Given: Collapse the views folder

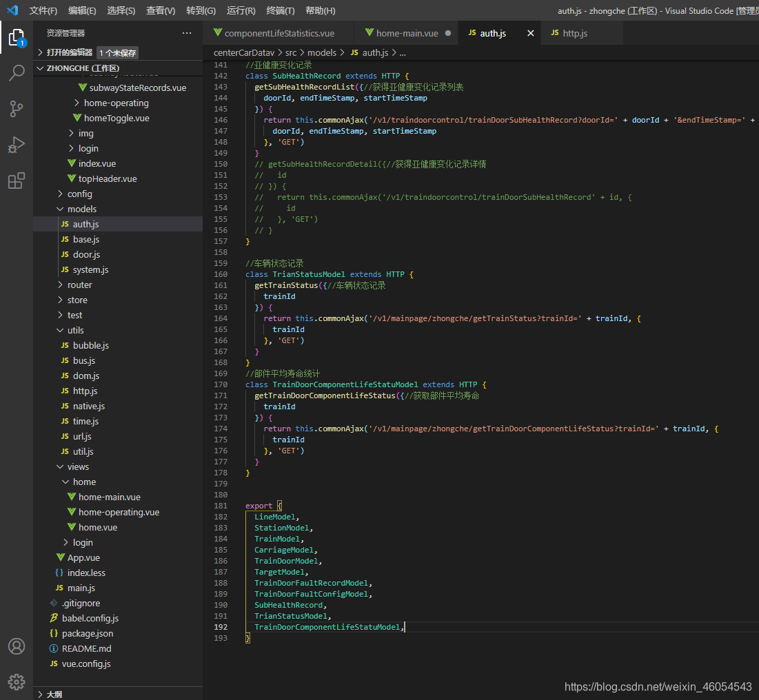Looking at the screenshot, I should 78,467.
